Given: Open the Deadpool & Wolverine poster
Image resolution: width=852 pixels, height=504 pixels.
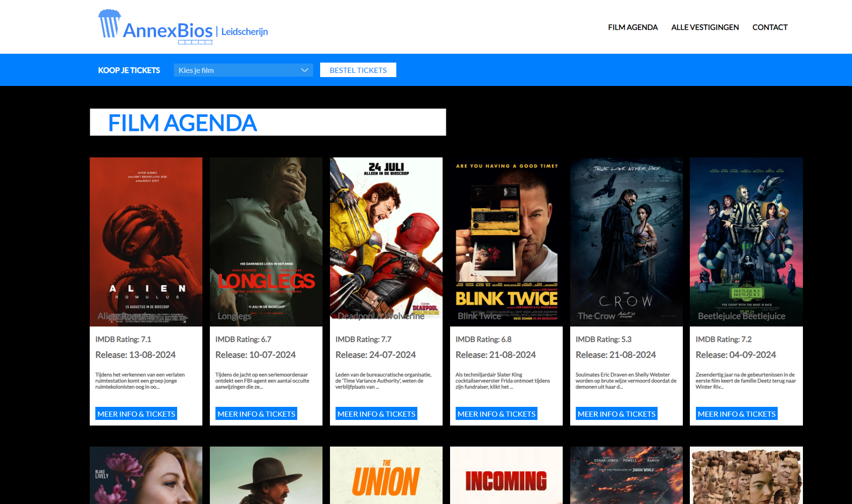Looking at the screenshot, I should coord(386,241).
